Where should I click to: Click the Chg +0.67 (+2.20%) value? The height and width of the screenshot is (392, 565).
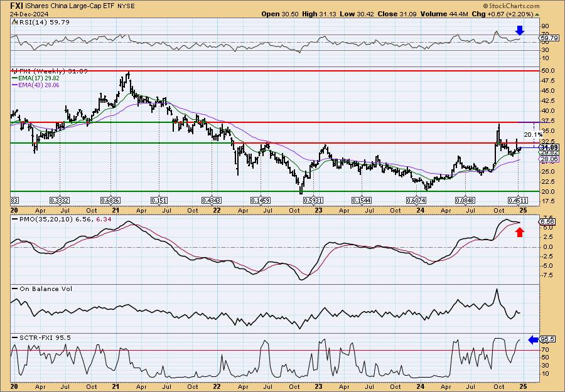(x=502, y=14)
